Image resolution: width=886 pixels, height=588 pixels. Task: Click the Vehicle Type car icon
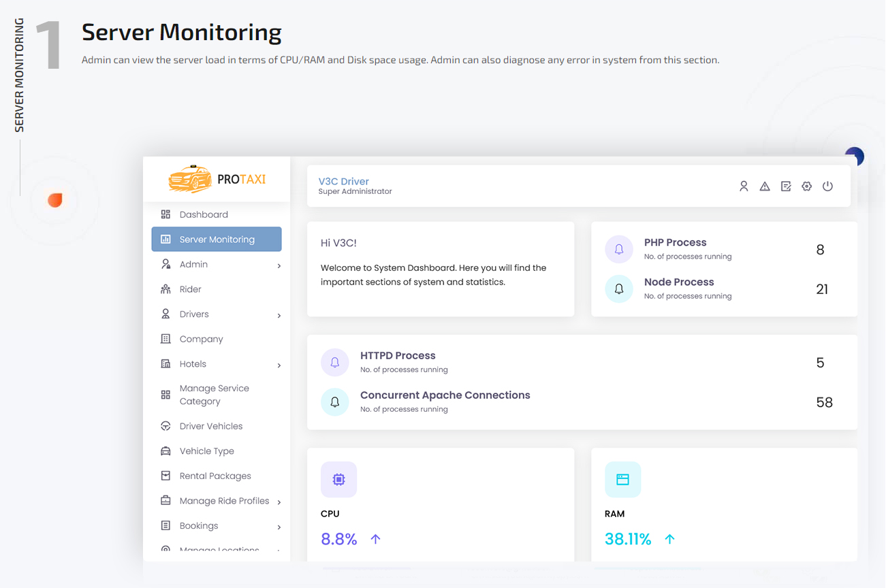(165, 451)
